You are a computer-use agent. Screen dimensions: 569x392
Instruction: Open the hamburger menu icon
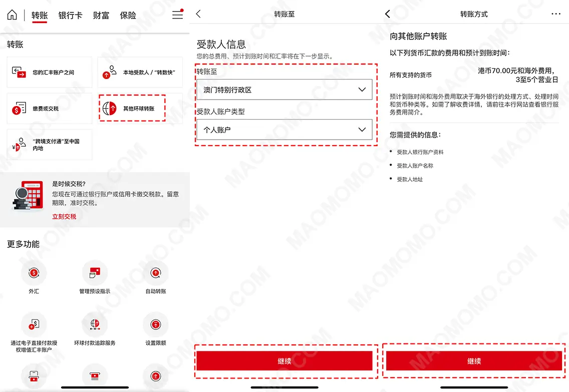pyautogui.click(x=178, y=15)
